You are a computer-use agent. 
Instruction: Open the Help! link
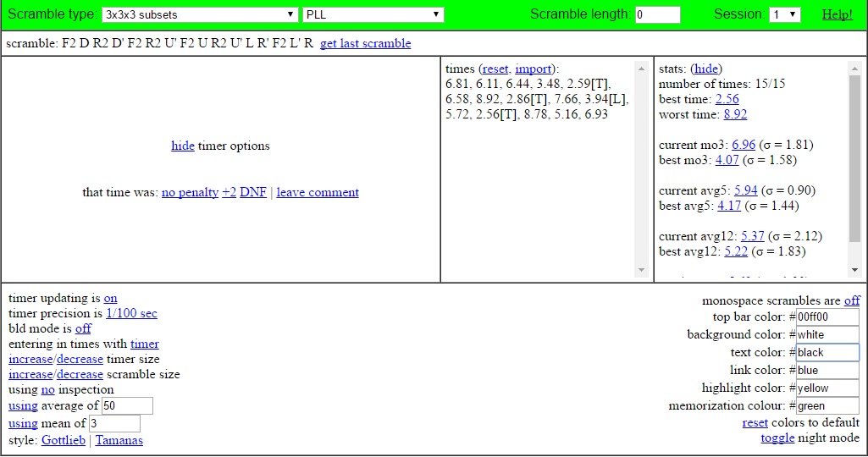click(837, 15)
